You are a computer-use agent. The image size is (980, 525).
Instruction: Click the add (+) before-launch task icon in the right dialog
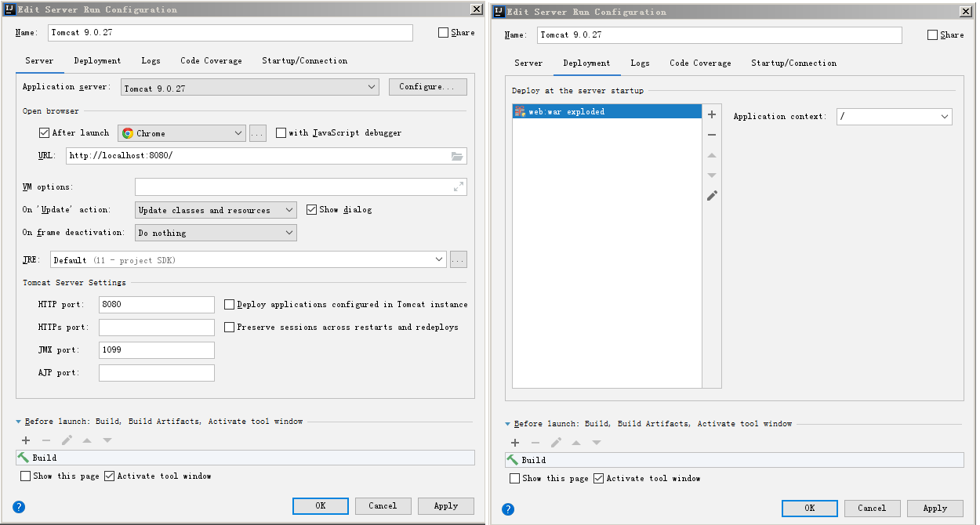click(x=515, y=443)
